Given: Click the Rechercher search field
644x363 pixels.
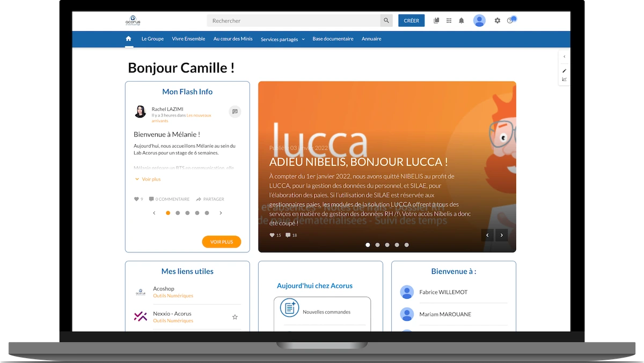Looking at the screenshot, I should [x=294, y=20].
